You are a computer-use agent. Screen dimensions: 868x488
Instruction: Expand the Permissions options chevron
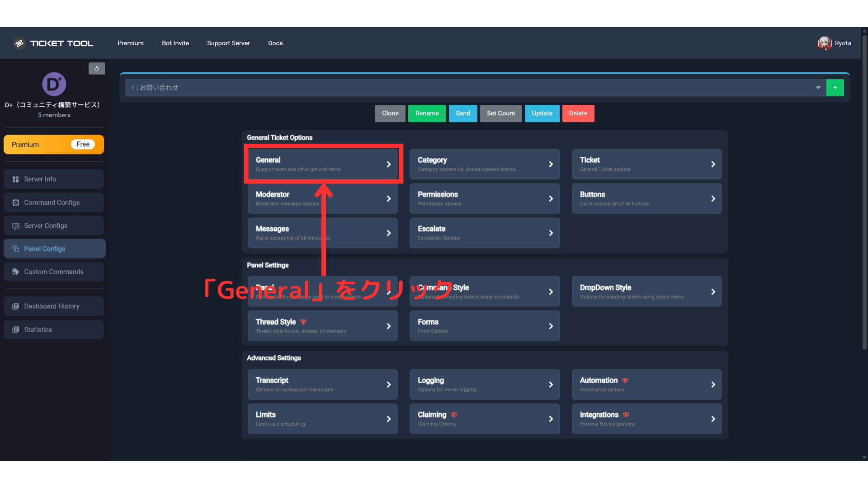tap(551, 198)
